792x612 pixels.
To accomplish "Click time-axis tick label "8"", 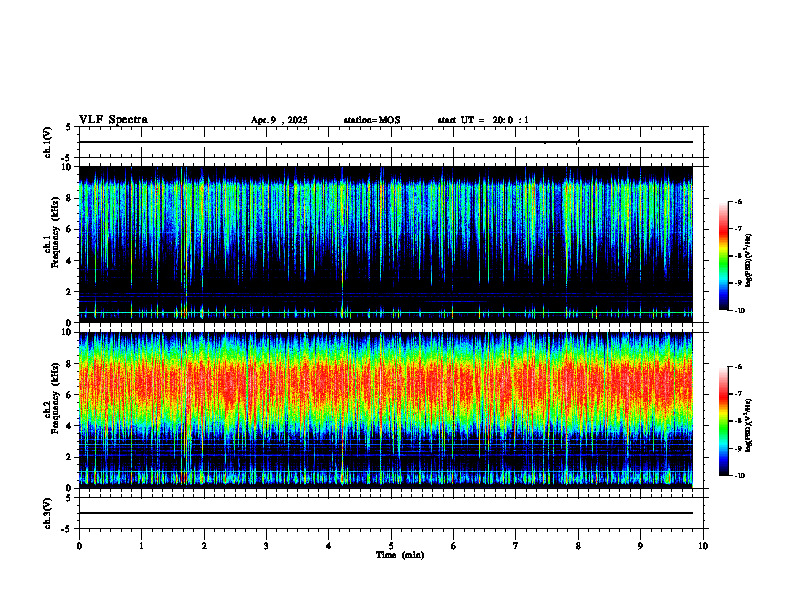I will click(x=578, y=546).
